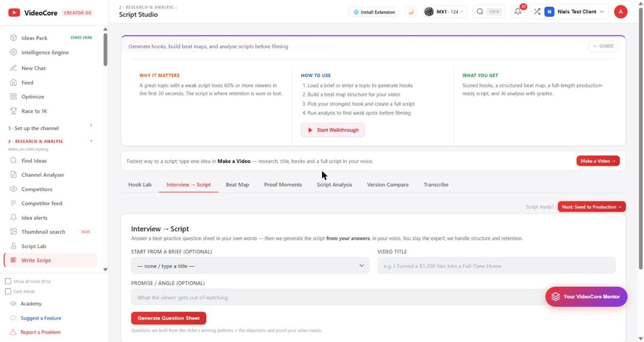Enable the Show all tools (Pro) checkbox
This screenshot has height=342, width=644.
pos(8,281)
